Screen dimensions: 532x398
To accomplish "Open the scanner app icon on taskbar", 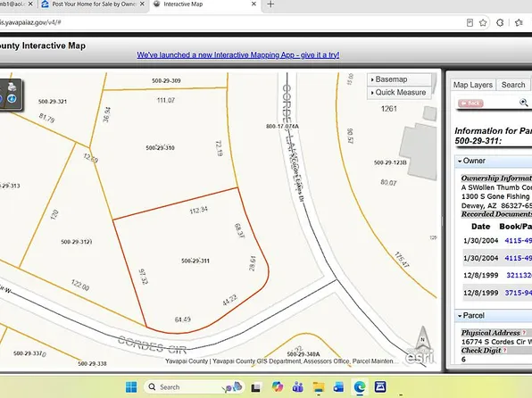I will (380, 386).
